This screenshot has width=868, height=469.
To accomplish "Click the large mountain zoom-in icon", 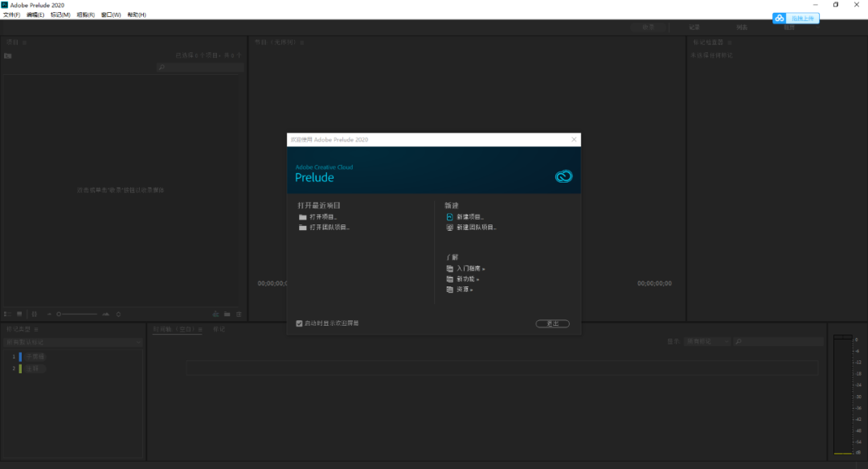I will point(106,315).
